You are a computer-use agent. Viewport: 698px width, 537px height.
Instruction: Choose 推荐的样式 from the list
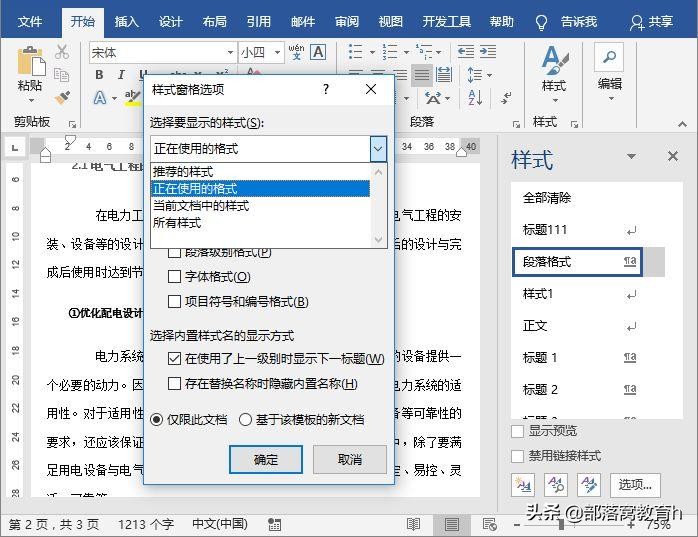tap(260, 172)
